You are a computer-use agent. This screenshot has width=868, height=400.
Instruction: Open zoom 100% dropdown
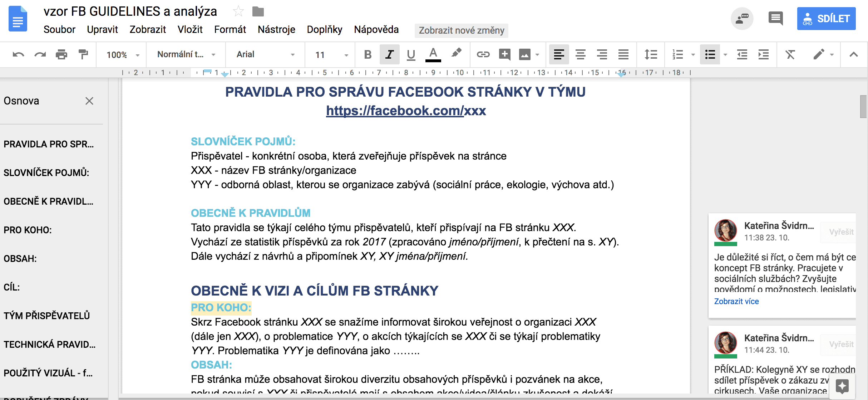pyautogui.click(x=123, y=55)
